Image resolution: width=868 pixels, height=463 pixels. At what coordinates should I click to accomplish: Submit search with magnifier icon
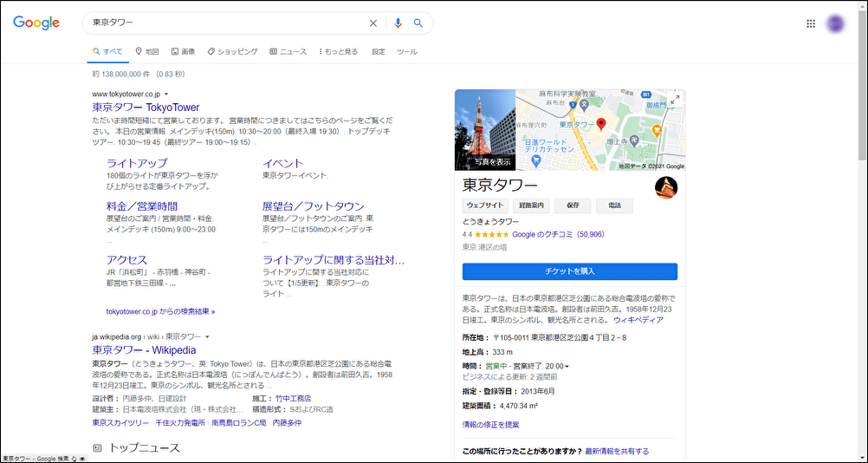tap(418, 23)
